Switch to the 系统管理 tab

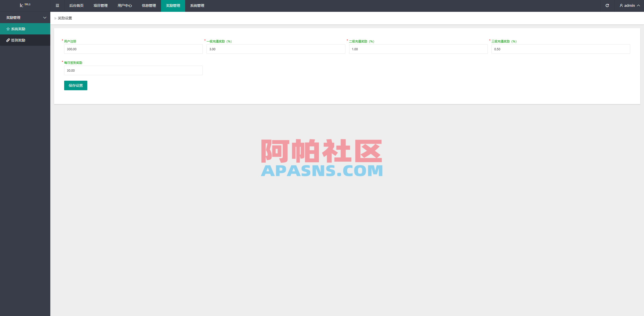point(197,6)
